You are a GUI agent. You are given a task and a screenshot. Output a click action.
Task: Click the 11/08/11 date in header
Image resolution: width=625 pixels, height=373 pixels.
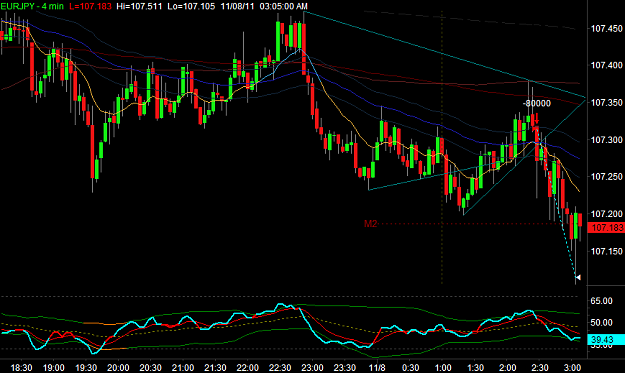[x=237, y=6]
